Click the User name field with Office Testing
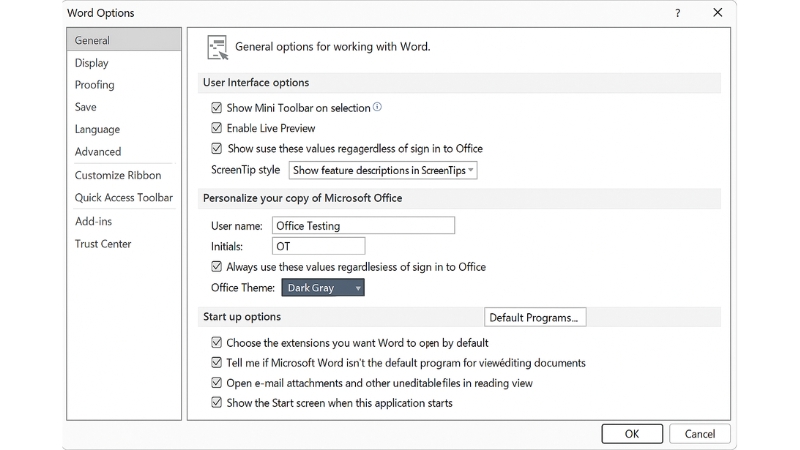The height and width of the screenshot is (450, 800). 363,226
